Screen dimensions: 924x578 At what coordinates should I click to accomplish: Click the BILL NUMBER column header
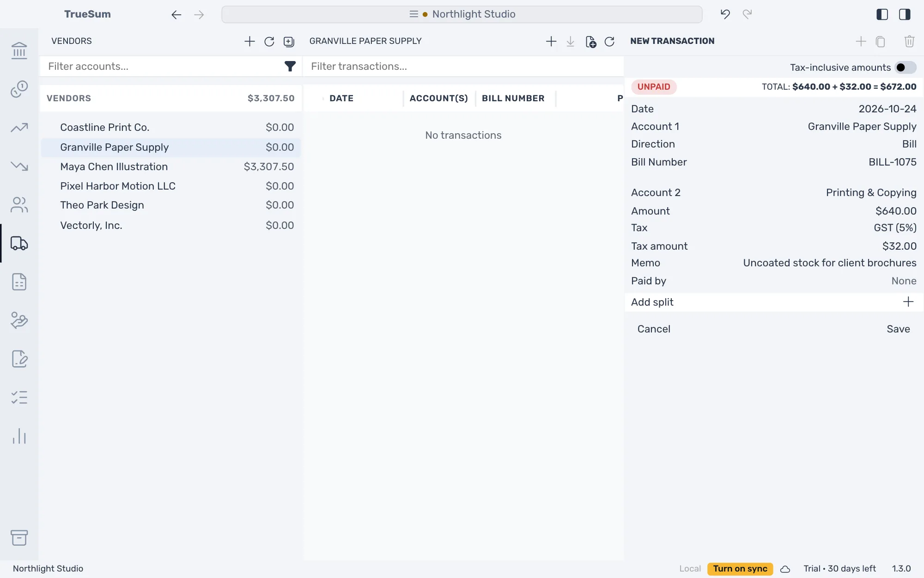513,98
